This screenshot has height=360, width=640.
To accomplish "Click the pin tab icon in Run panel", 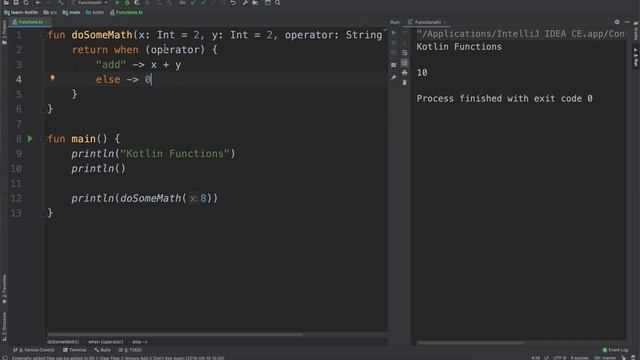I will [x=394, y=77].
